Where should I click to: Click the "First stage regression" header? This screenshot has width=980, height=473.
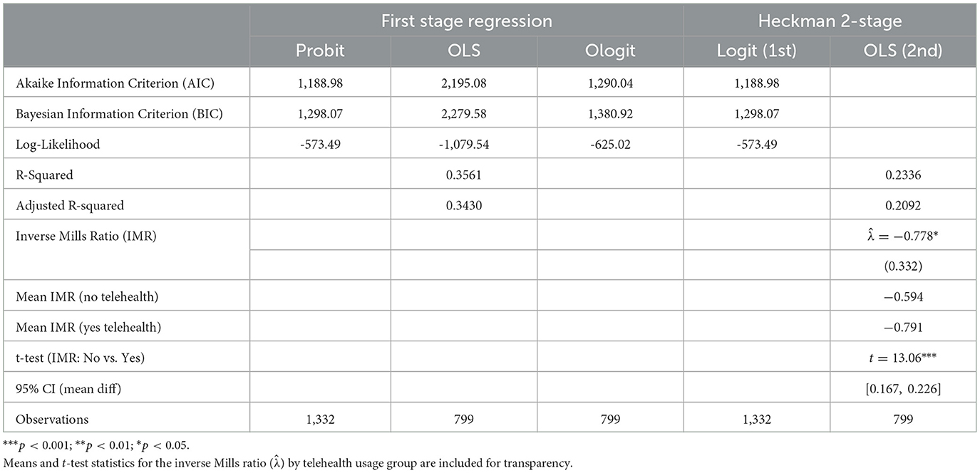click(x=466, y=21)
